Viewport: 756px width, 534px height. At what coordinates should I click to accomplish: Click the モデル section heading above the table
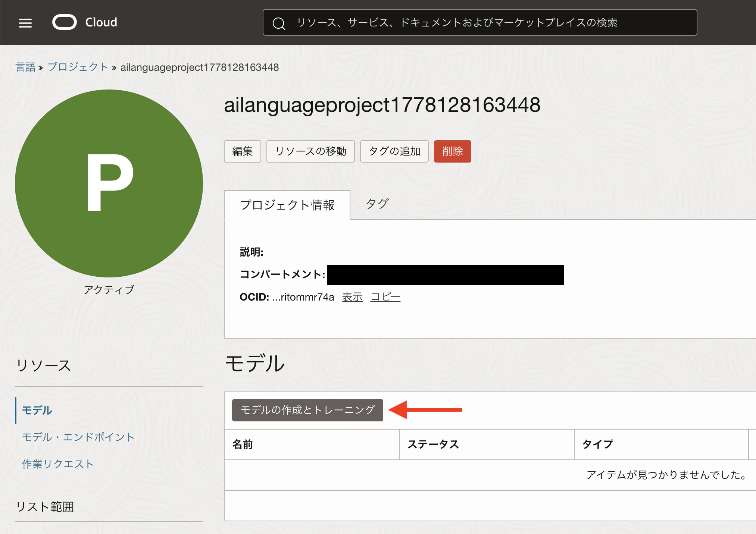(x=255, y=364)
